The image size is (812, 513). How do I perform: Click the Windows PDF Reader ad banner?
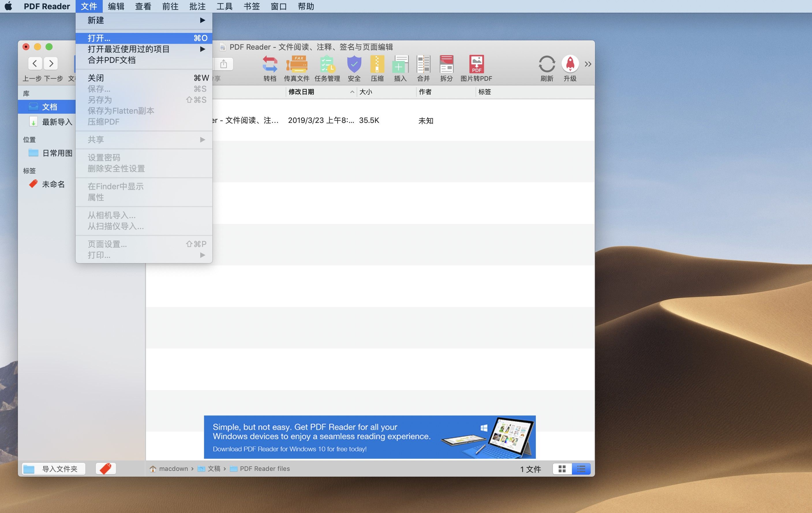click(370, 437)
